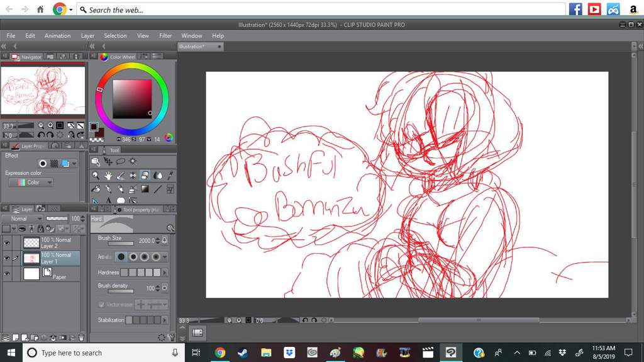
Task: Click layer color effect blue icon
Action: point(65,163)
